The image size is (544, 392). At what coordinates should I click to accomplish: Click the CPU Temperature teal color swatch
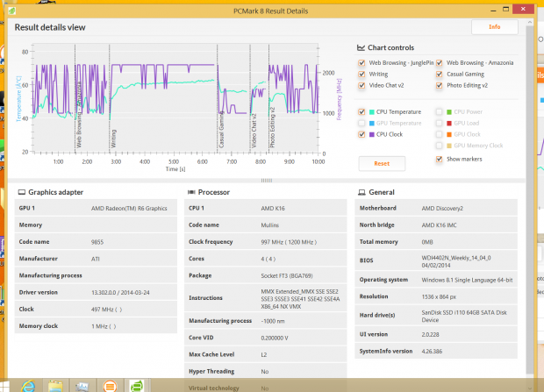[372, 112]
